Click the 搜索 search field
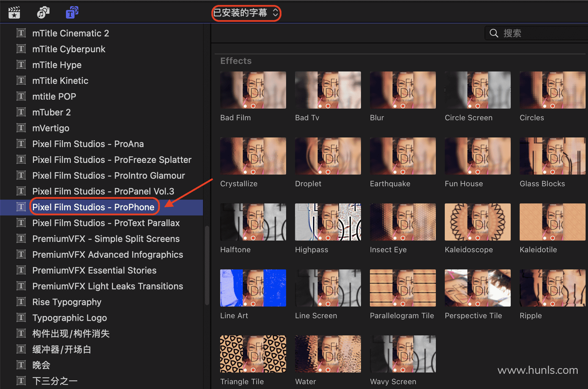 [536, 33]
